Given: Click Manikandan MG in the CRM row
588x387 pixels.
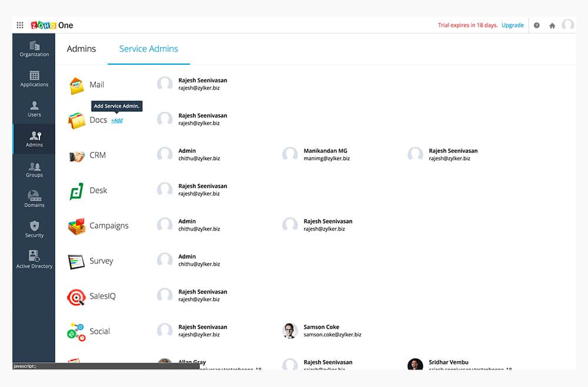Looking at the screenshot, I should pyautogui.click(x=326, y=151).
